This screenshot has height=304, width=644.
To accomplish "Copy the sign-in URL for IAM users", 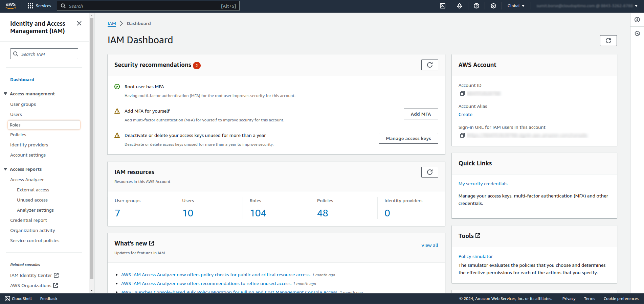I will click(x=462, y=135).
